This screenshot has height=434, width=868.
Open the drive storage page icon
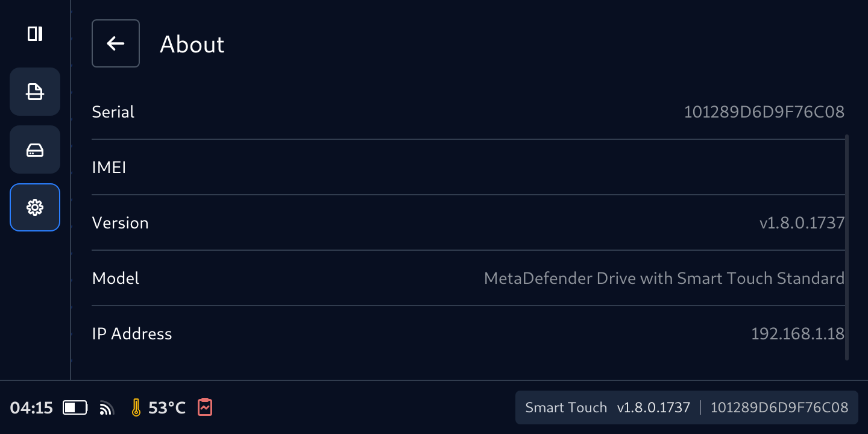click(35, 149)
